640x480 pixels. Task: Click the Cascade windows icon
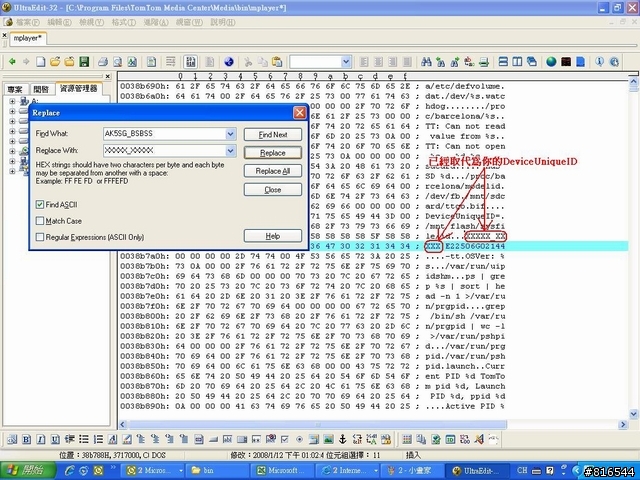(531, 62)
